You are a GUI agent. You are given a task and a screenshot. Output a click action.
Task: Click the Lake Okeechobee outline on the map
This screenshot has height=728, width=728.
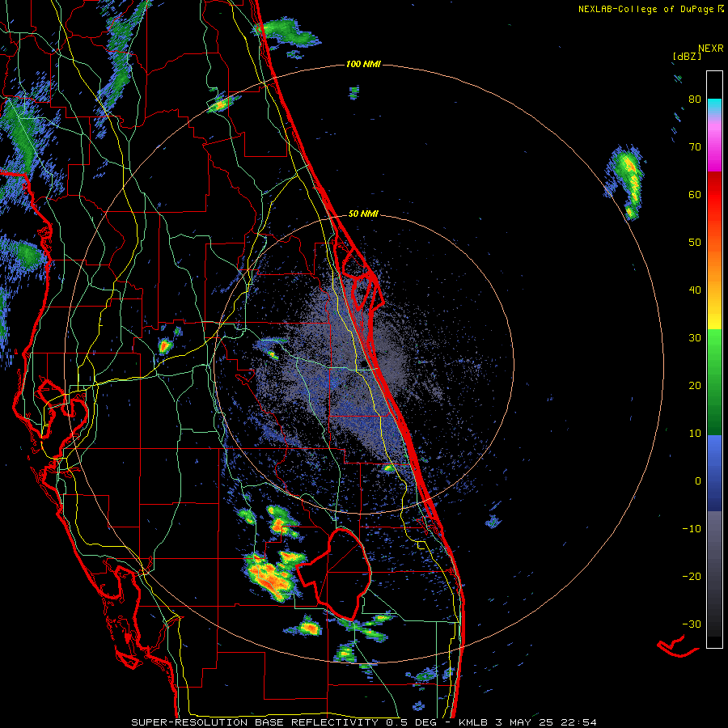334,574
